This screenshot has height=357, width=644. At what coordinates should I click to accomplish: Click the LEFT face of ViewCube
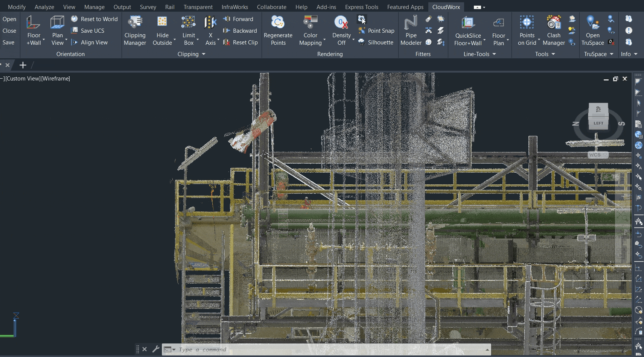[598, 123]
